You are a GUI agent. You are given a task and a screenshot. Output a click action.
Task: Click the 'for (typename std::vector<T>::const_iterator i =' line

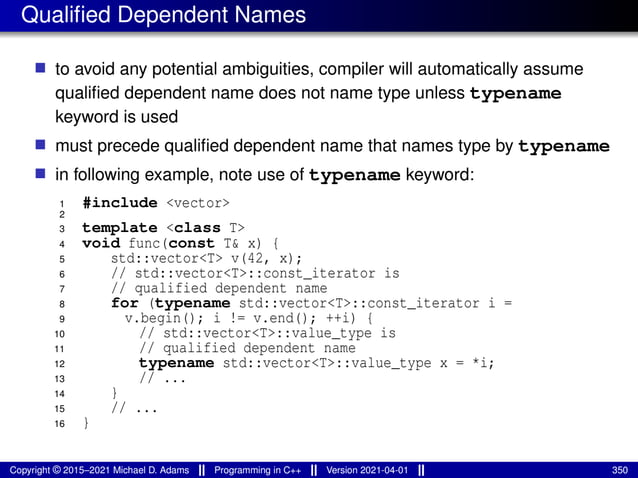coord(311,303)
